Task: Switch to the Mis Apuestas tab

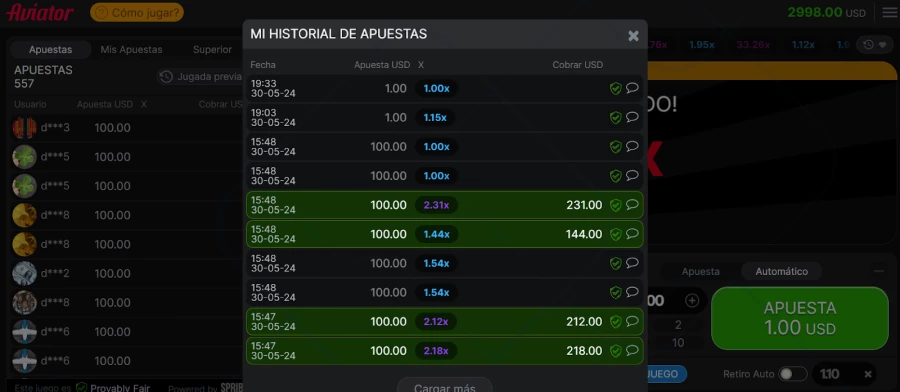Action: (x=131, y=49)
